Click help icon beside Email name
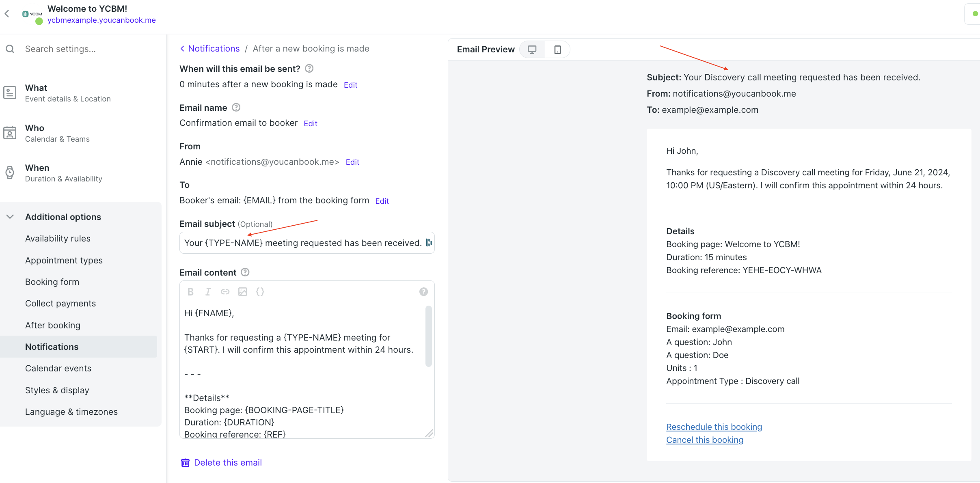 tap(236, 108)
